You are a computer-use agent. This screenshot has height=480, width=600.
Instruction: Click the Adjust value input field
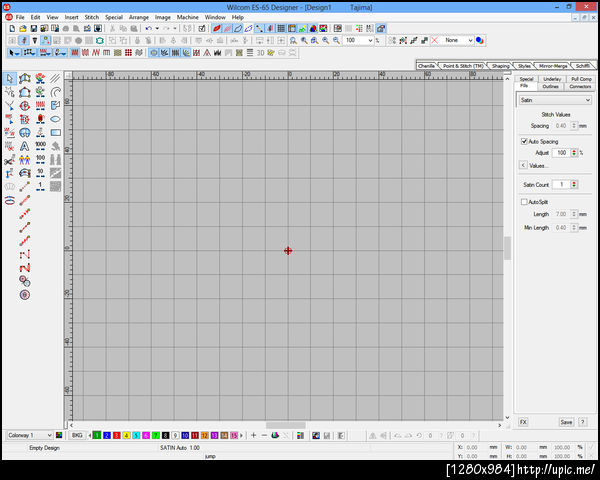562,153
